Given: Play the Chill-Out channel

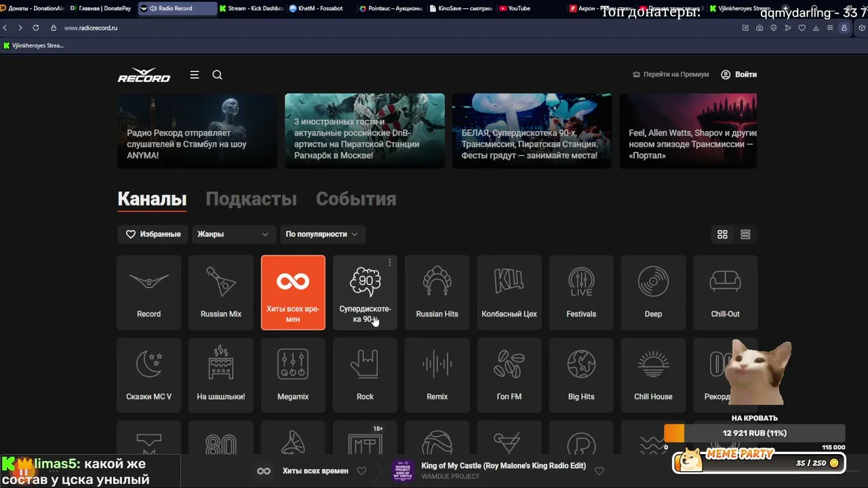Looking at the screenshot, I should pyautogui.click(x=726, y=292).
